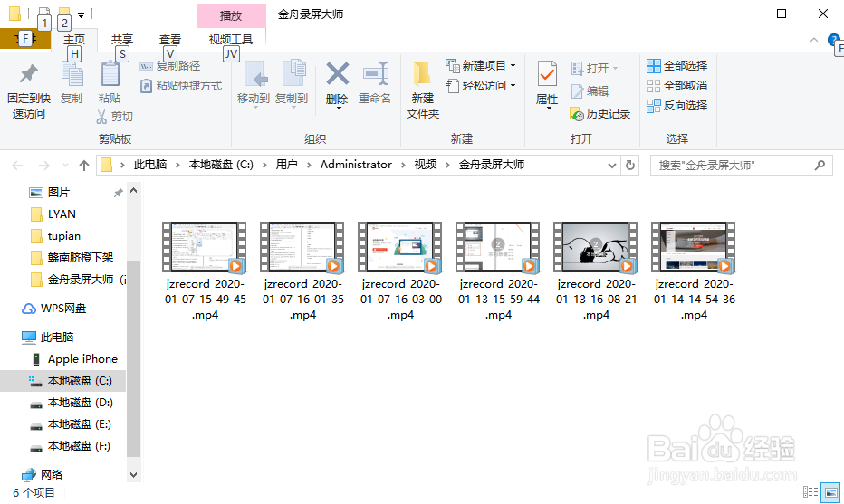The width and height of the screenshot is (844, 504).
Task: Select 此电脑 in the navigation pane
Action: coord(56,338)
